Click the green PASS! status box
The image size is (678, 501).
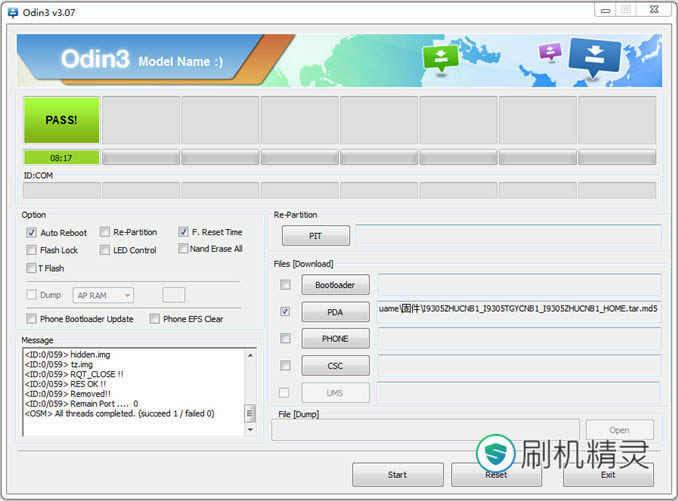(x=61, y=120)
